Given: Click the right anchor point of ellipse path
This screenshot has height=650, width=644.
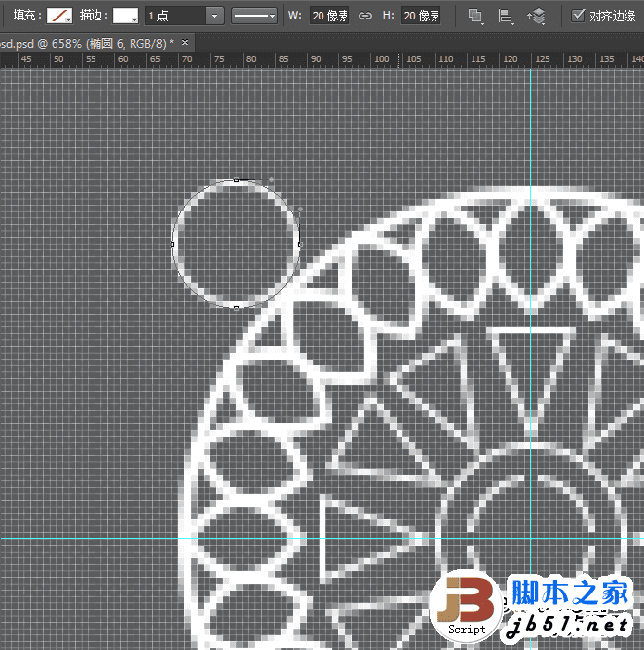Looking at the screenshot, I should pyautogui.click(x=300, y=245).
